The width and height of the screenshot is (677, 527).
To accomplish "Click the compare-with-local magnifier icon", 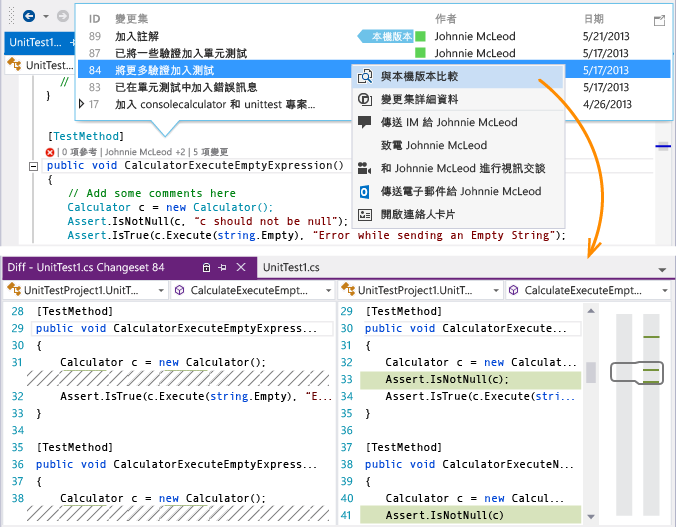I will pyautogui.click(x=365, y=76).
